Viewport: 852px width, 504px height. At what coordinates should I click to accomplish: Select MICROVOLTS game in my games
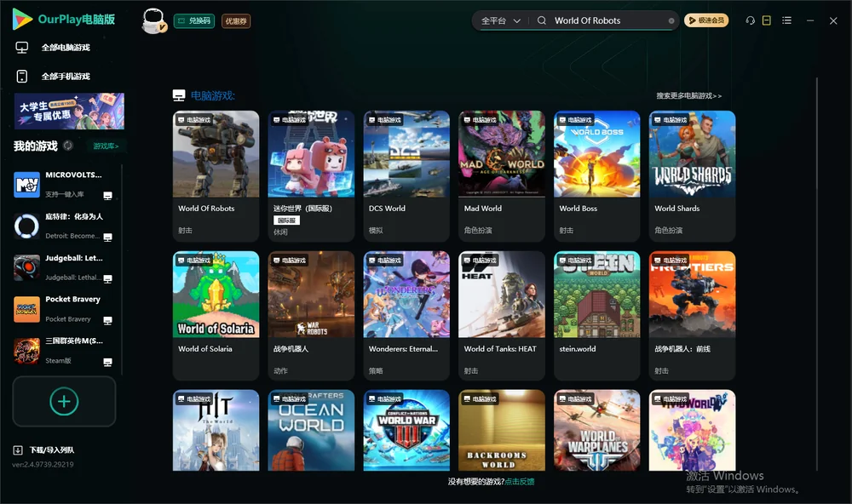[x=66, y=185]
